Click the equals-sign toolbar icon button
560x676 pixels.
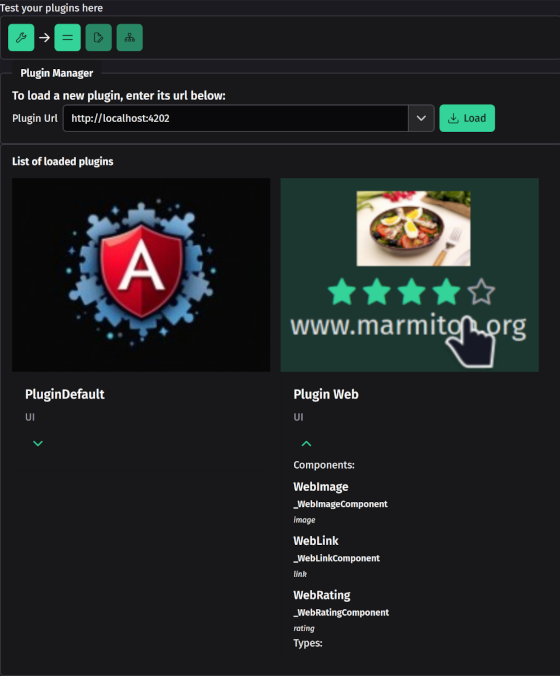click(x=68, y=38)
